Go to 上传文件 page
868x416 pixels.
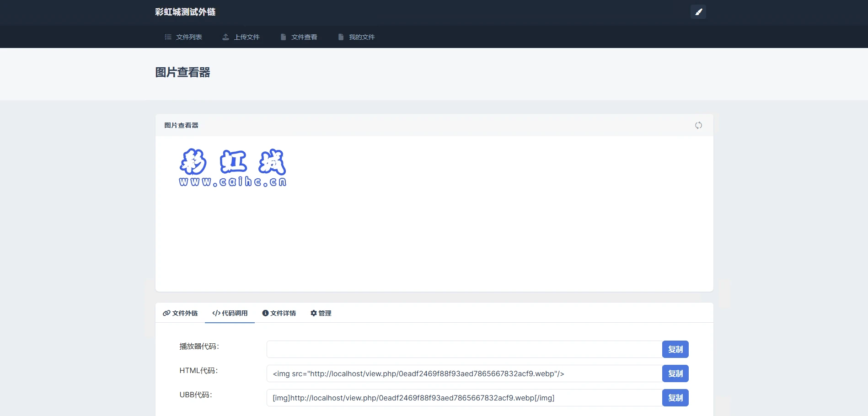tap(241, 37)
